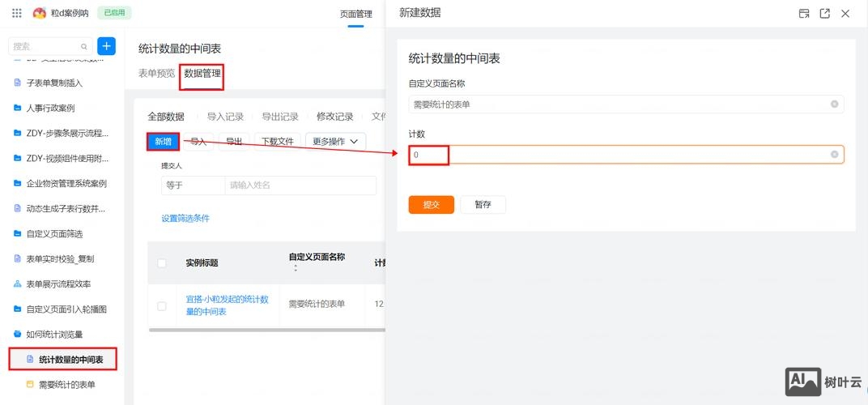Select the 修改记录 sub-tab
Screen dimensions: 868x405
tap(335, 117)
